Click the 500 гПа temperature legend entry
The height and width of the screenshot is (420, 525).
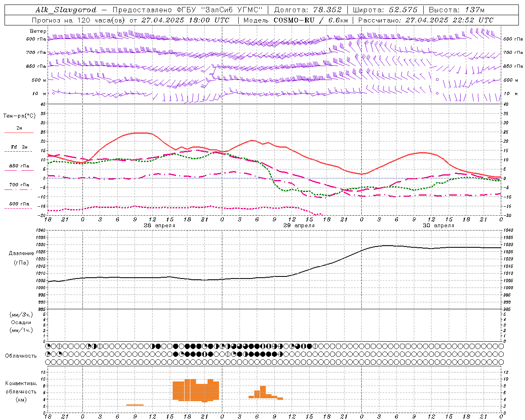pyautogui.click(x=19, y=204)
